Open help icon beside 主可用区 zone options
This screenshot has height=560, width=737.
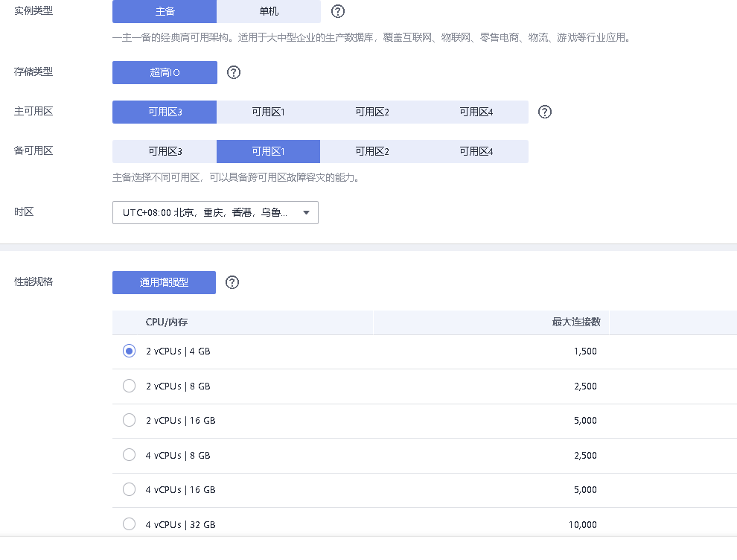pyautogui.click(x=545, y=112)
